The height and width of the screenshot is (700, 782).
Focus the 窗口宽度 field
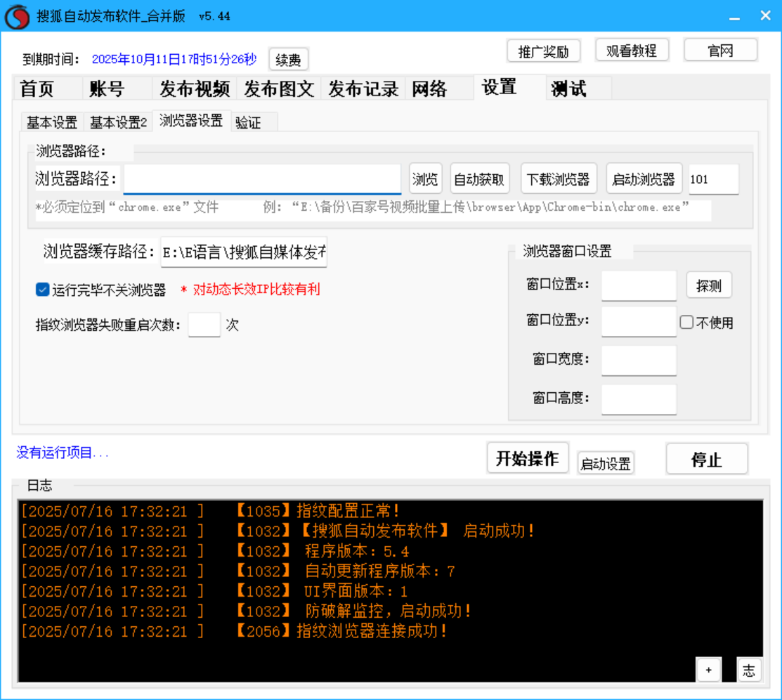pyautogui.click(x=639, y=361)
